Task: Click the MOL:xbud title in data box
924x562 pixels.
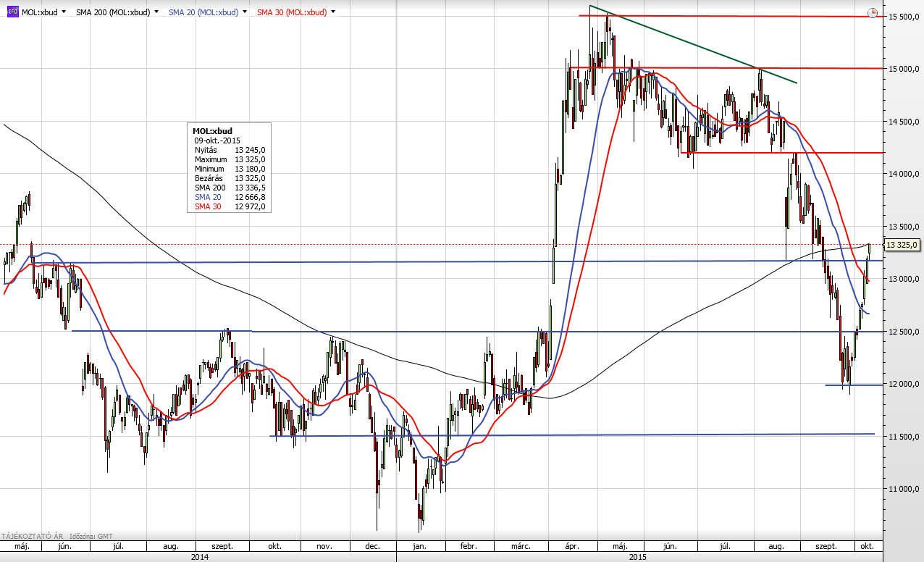Action: click(x=213, y=130)
